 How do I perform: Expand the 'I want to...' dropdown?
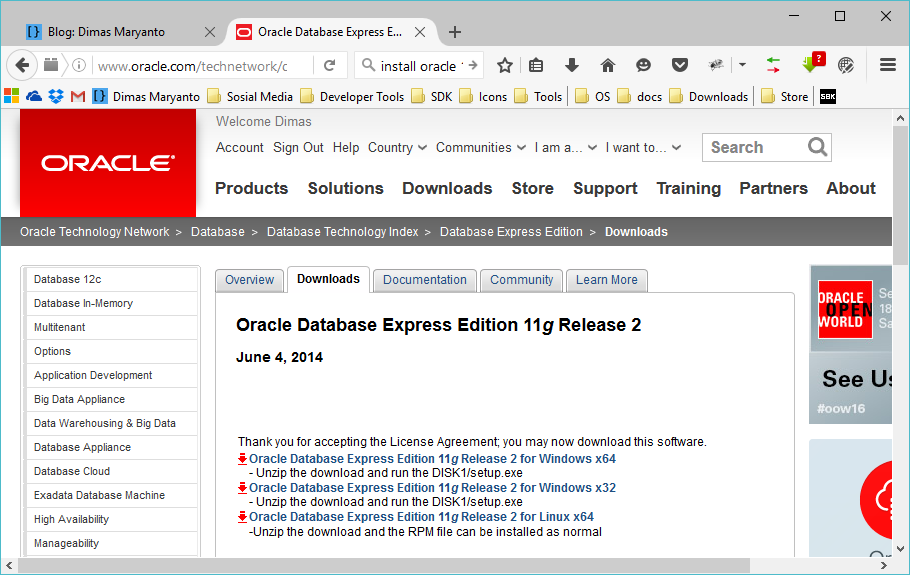[643, 148]
